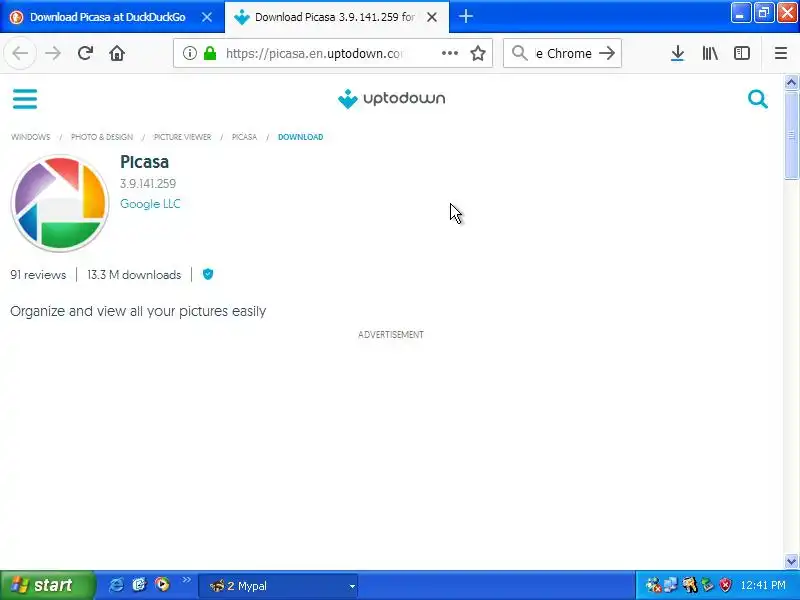
Task: Launch Internet Explorer from quick launch
Action: tap(116, 585)
